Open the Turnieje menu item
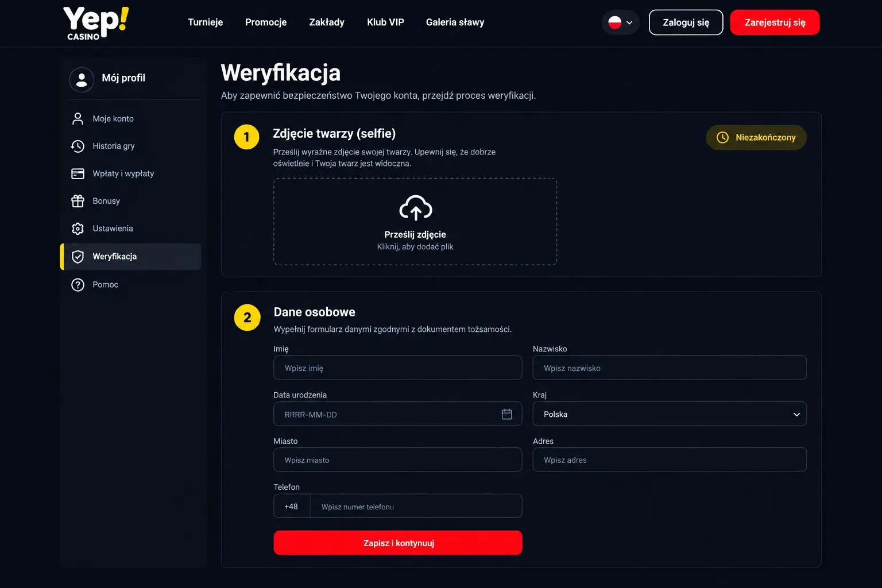The image size is (882, 588). coord(205,22)
